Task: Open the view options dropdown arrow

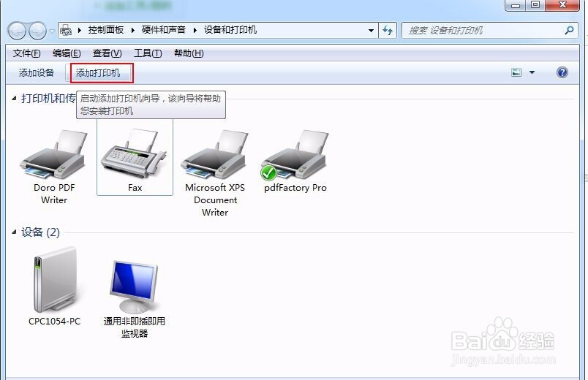Action: click(x=532, y=72)
